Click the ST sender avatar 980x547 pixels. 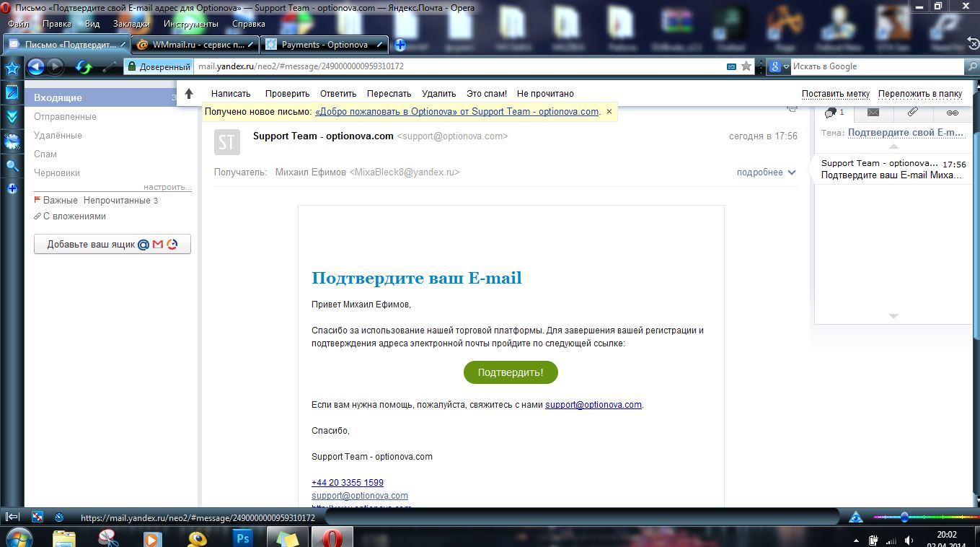click(227, 142)
